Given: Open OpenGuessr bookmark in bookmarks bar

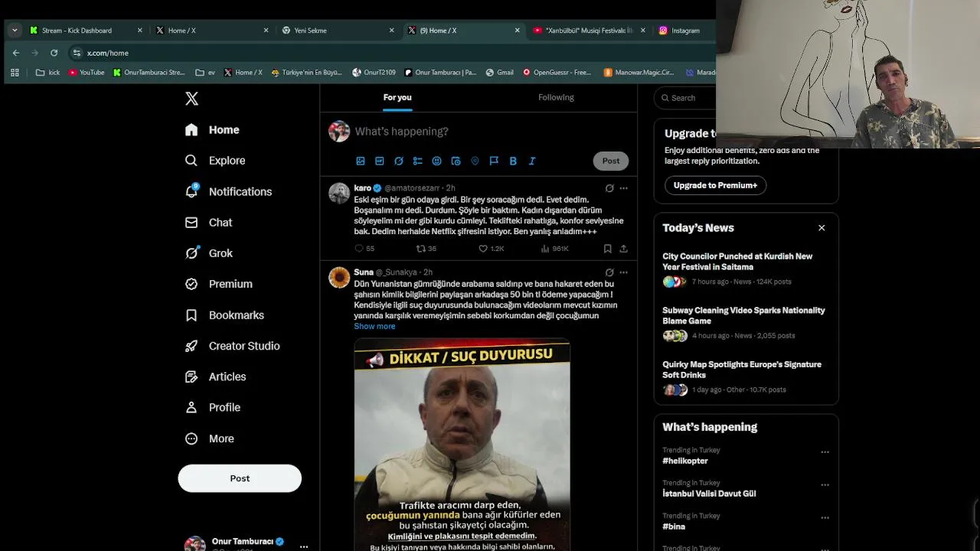Looking at the screenshot, I should (557, 73).
